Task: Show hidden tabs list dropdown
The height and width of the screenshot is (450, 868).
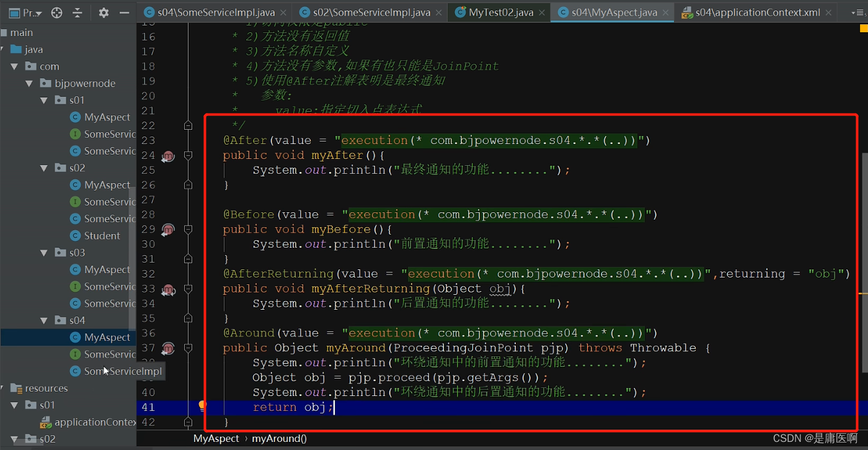Action: coord(857,12)
